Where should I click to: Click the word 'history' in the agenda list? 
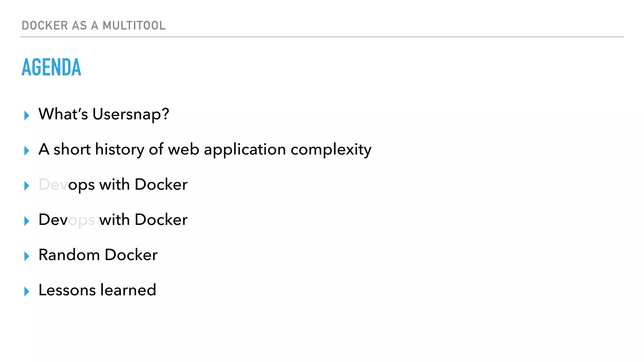coord(119,149)
